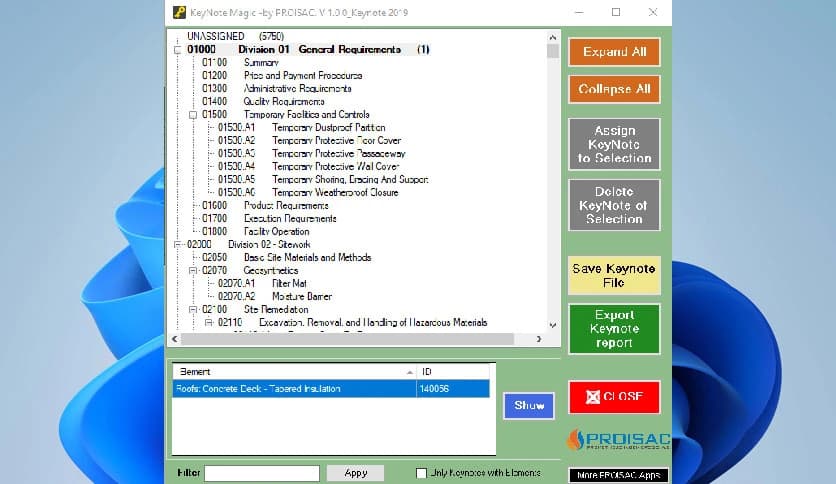836x484 pixels.
Task: Collapse the 01500 Temporary Facilities node
Action: pyautogui.click(x=193, y=115)
